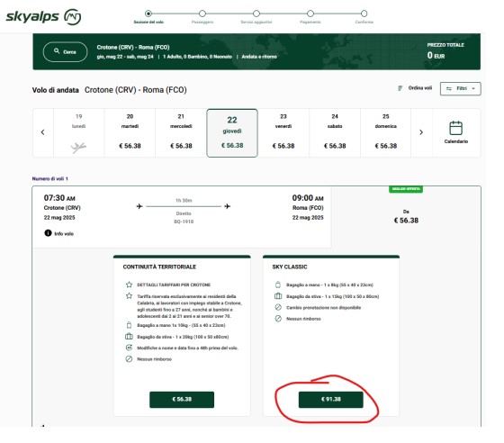Click the 09:00 AM arrival time
The width and height of the screenshot is (504, 443).
308,198
